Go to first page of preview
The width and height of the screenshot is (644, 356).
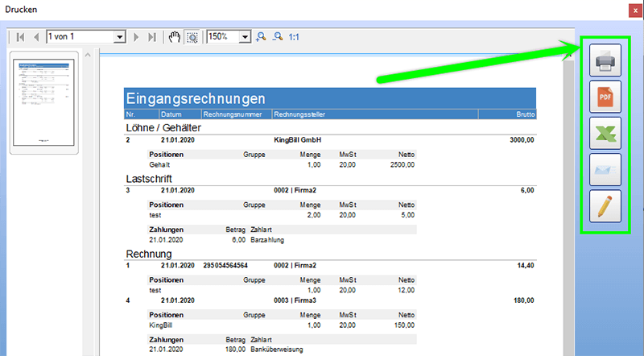pos(20,37)
